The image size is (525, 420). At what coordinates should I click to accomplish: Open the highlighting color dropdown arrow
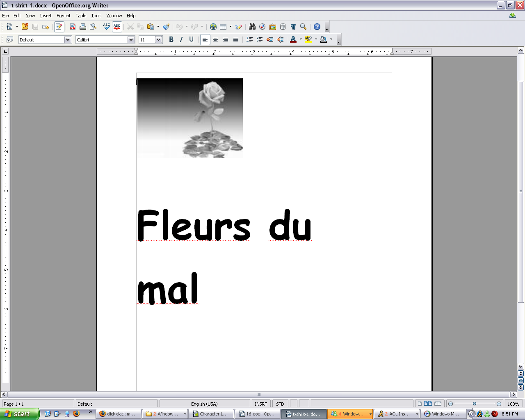tap(316, 39)
